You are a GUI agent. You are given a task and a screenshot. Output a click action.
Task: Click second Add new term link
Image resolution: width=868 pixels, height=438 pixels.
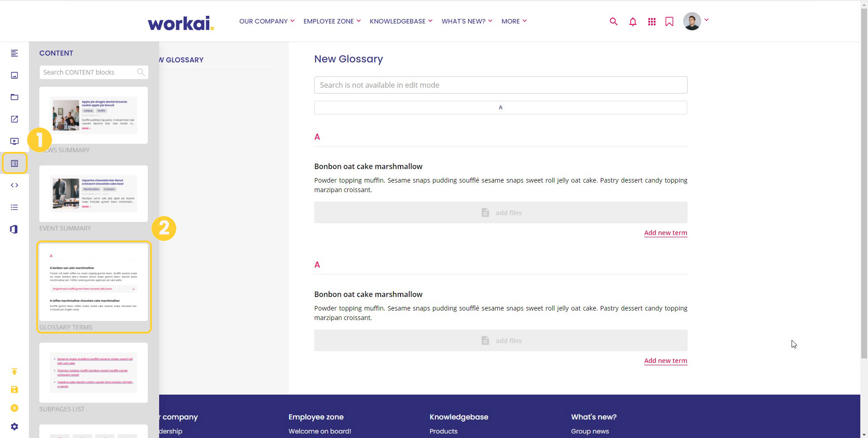pos(665,361)
